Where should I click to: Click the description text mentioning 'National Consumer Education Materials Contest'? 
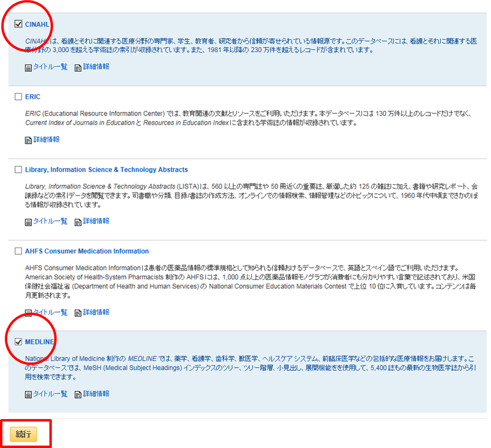point(251,282)
